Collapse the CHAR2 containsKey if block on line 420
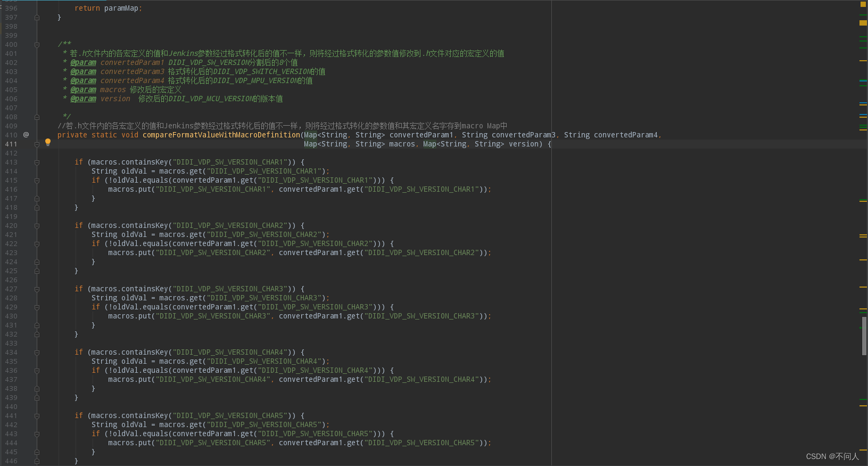 (x=37, y=226)
